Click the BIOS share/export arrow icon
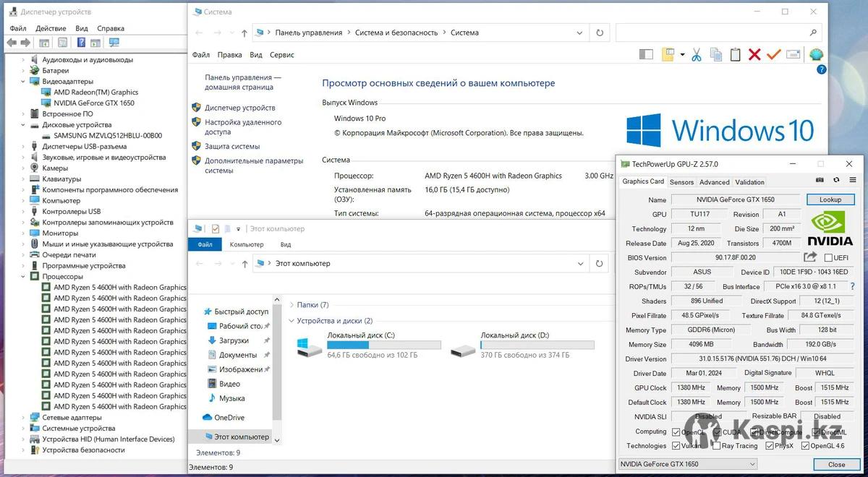This screenshot has width=868, height=477. 810,257
